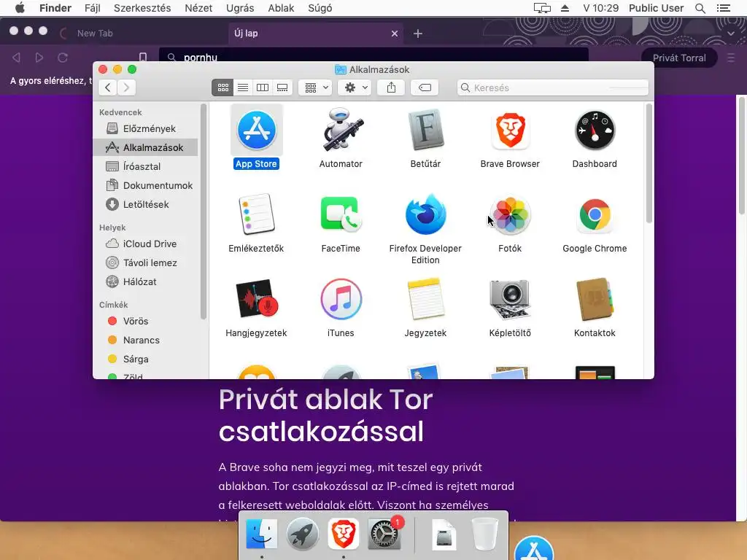Viewport: 747px width, 560px height.
Task: Switch Finder to gallery view
Action: tap(282, 87)
